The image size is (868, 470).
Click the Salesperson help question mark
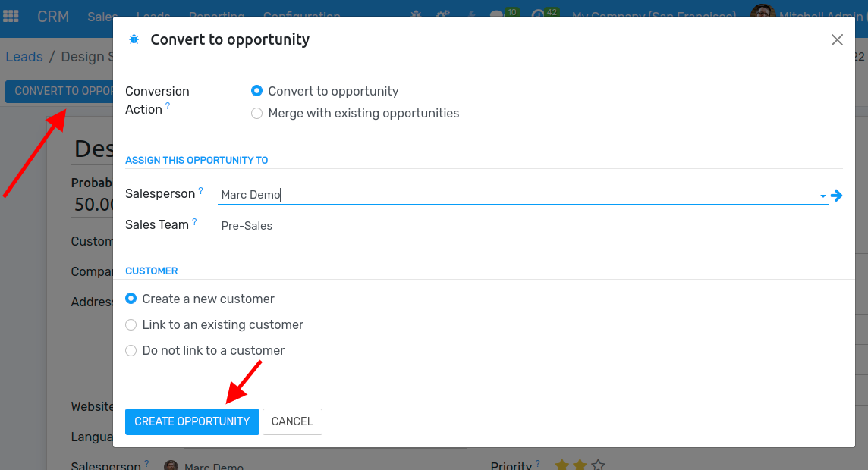201,191
